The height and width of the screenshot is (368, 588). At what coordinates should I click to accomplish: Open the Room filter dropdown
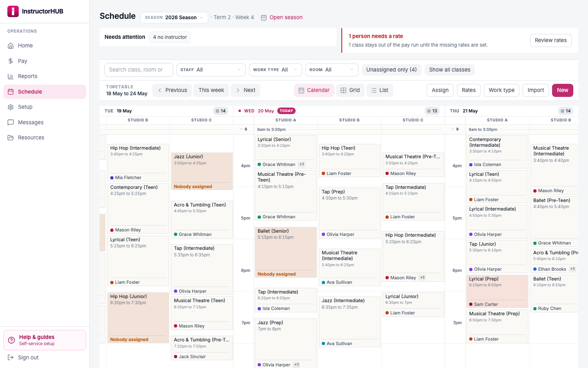click(x=332, y=70)
